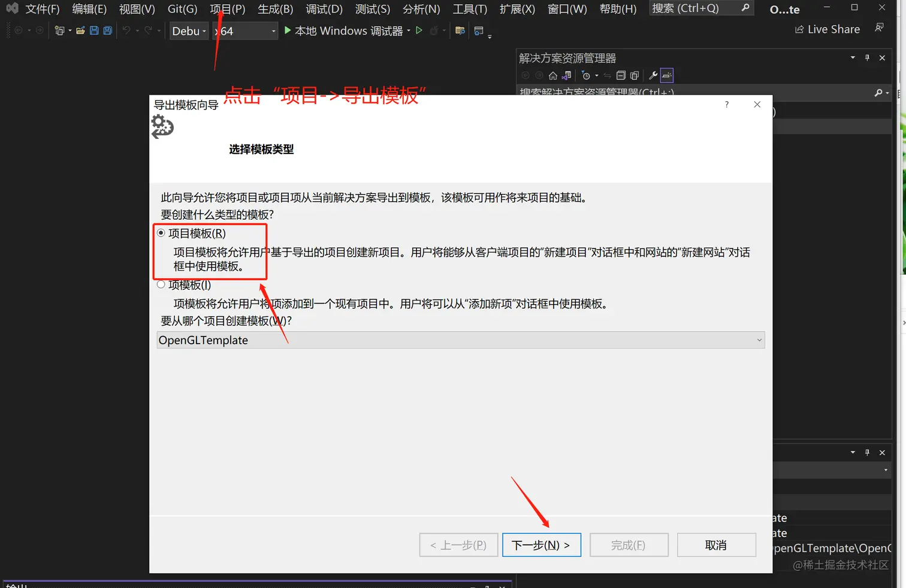This screenshot has width=906, height=588.
Task: Start debugging with 本地 Windows 调试器
Action: coord(348,31)
